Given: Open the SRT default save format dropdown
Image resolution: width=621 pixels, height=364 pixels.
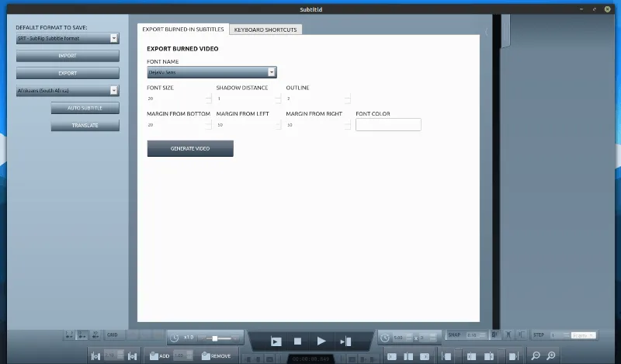Looking at the screenshot, I should point(67,38).
